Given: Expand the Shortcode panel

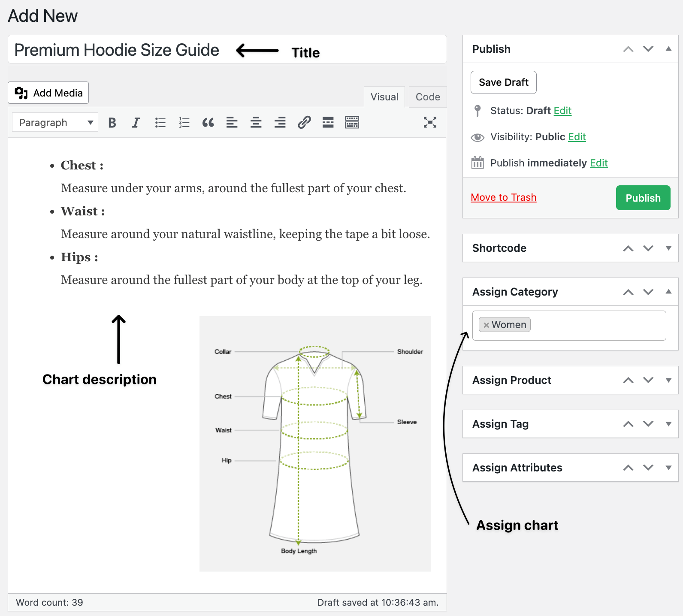Looking at the screenshot, I should pos(668,248).
